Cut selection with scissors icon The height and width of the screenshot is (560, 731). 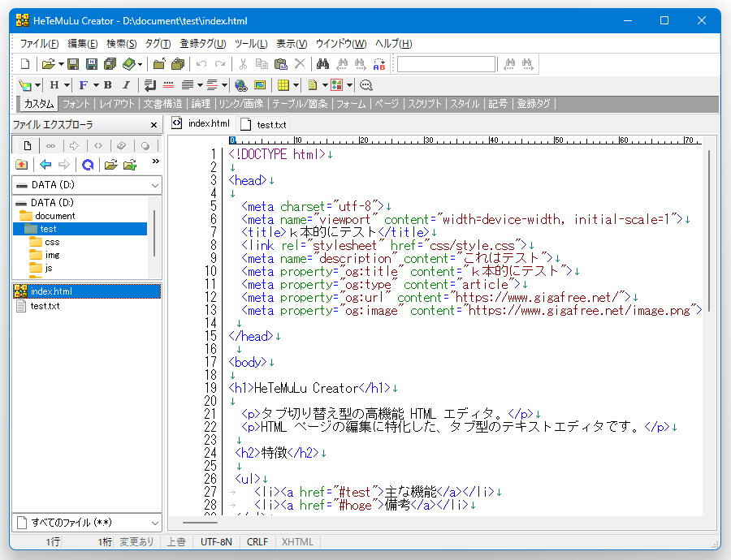pos(243,64)
